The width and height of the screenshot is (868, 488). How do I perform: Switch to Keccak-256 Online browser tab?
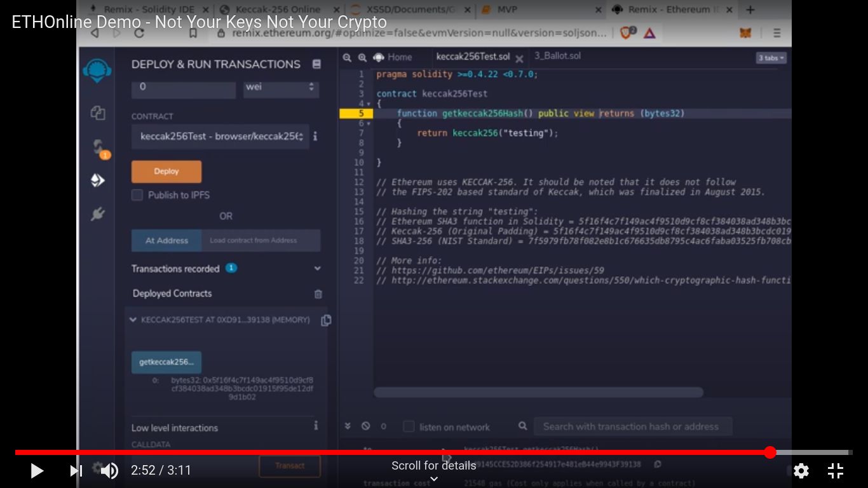click(x=278, y=10)
